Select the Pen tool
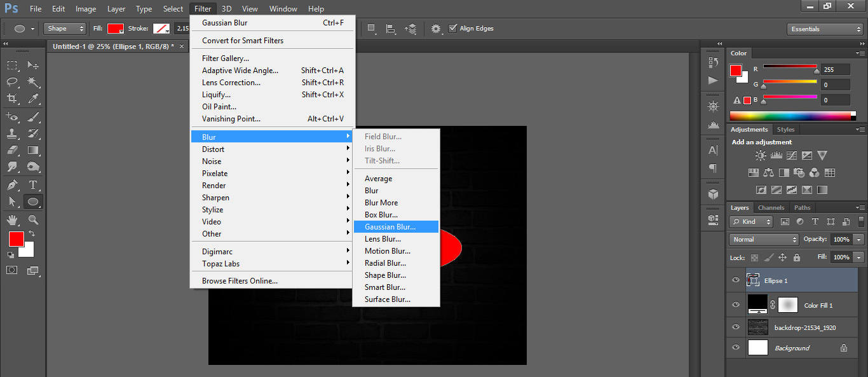 click(x=12, y=185)
